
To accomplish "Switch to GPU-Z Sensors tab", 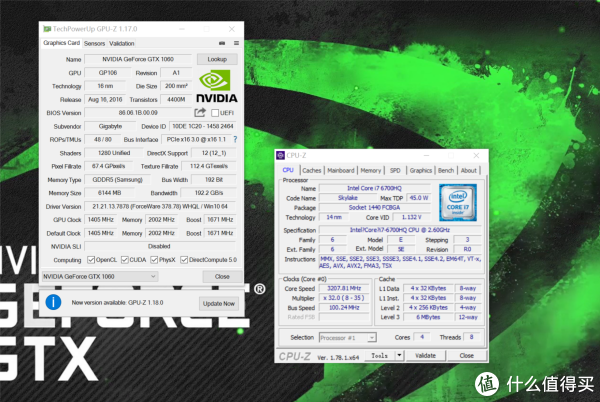I will pos(94,44).
